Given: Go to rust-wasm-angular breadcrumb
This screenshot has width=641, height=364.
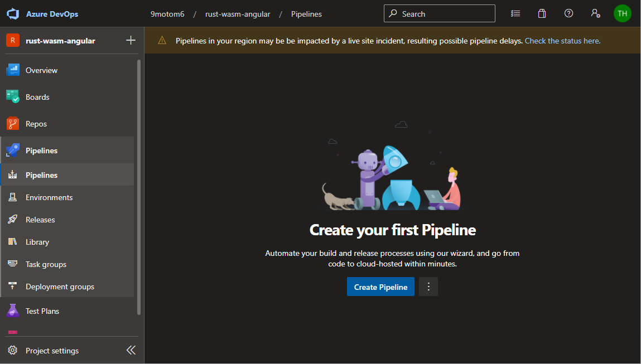Looking at the screenshot, I should (x=238, y=14).
